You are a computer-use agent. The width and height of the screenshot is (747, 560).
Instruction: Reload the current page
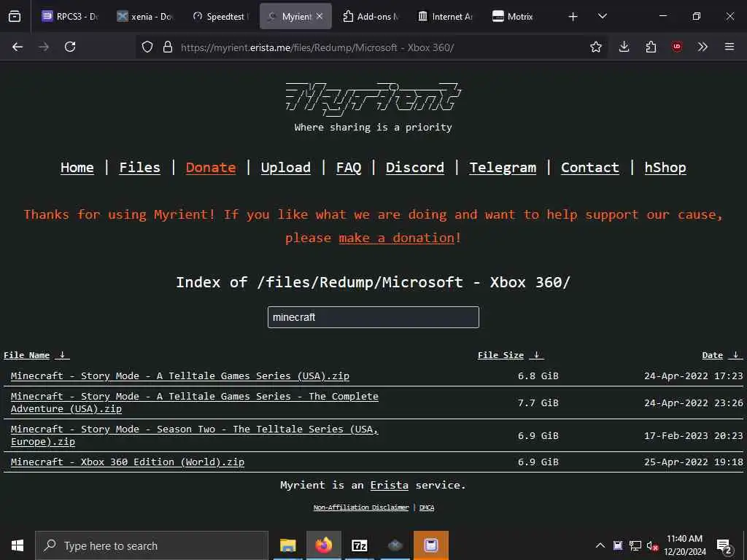[x=70, y=47]
